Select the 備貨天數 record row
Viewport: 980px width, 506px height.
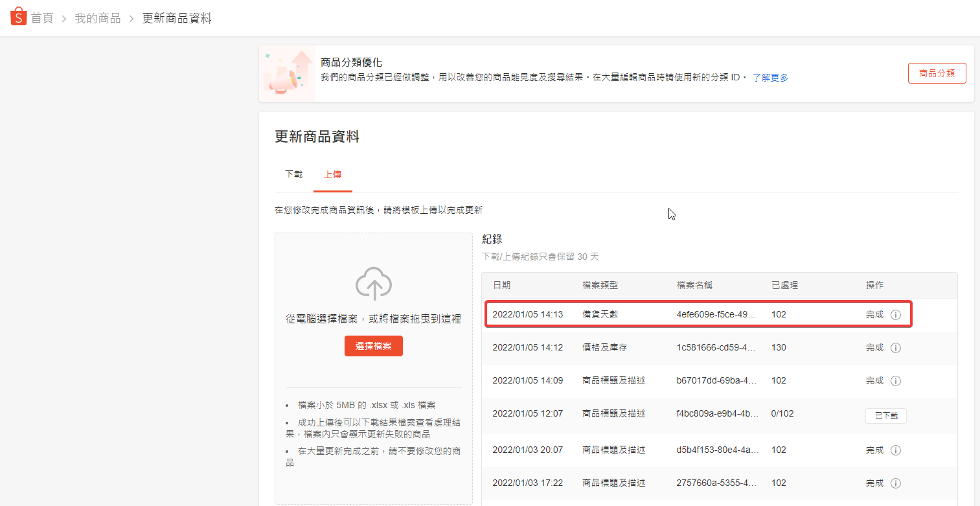click(698, 314)
